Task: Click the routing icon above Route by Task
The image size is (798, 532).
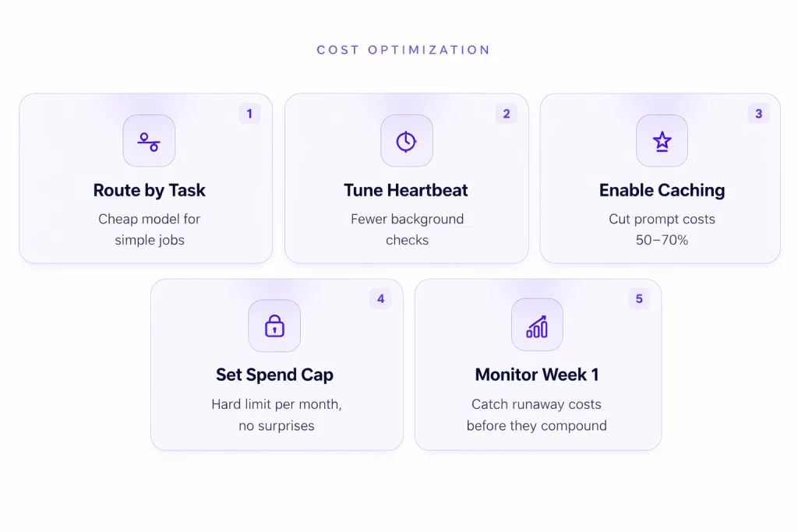Action: [149, 141]
